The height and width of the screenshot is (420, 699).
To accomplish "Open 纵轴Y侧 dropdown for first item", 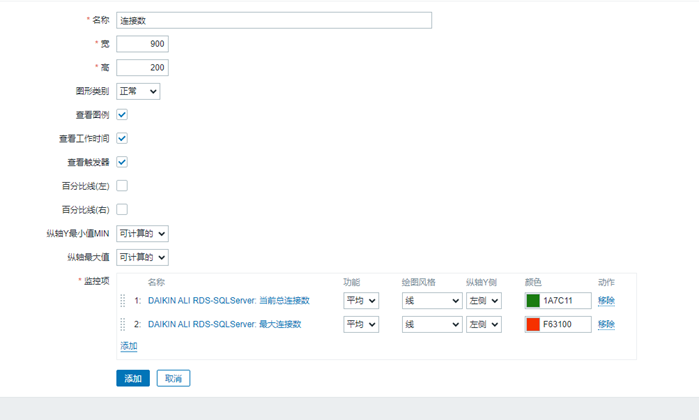I will coord(483,300).
